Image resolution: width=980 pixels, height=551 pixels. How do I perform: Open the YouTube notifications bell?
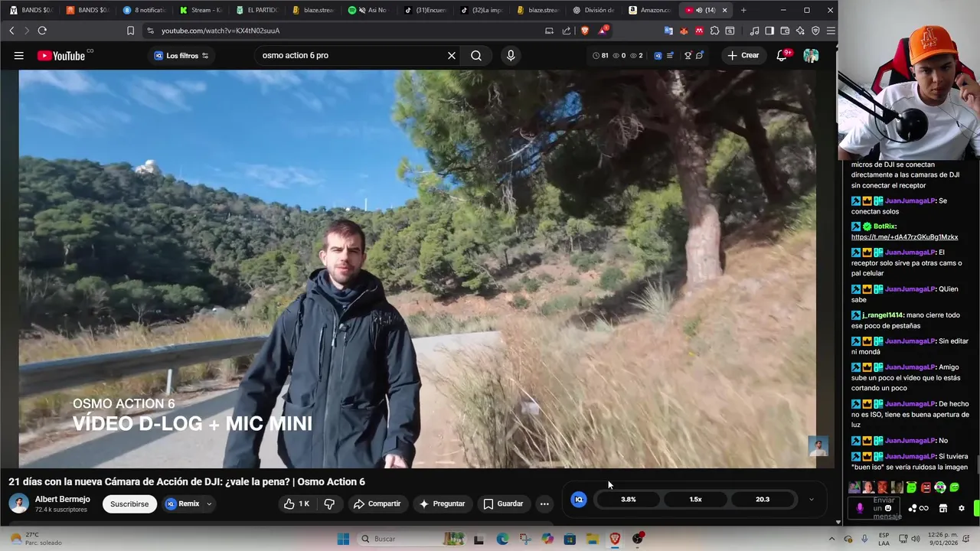(x=782, y=56)
